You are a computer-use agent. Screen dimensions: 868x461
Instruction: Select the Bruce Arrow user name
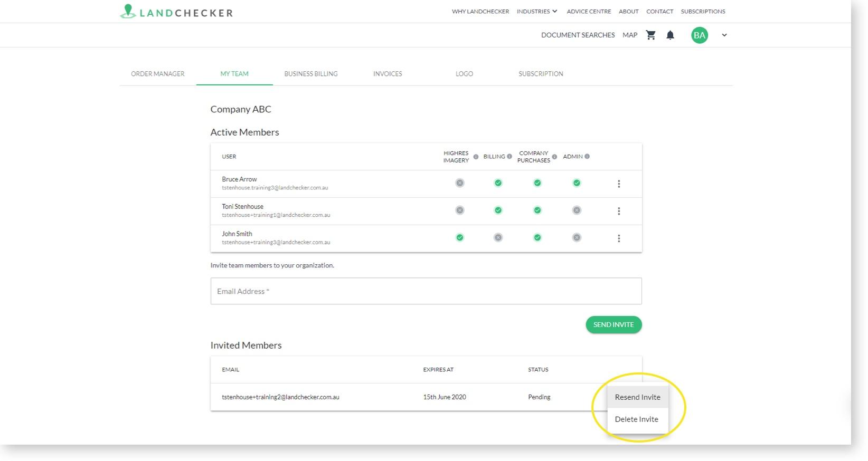click(x=239, y=179)
